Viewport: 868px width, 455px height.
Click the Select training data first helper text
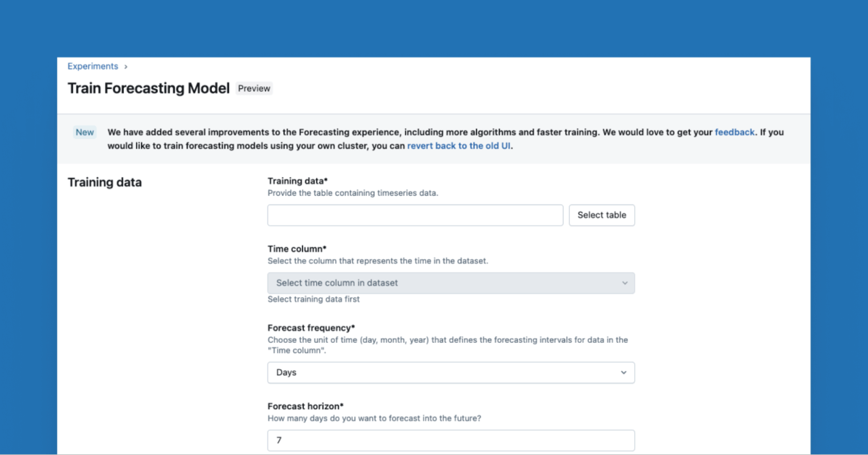tap(313, 299)
